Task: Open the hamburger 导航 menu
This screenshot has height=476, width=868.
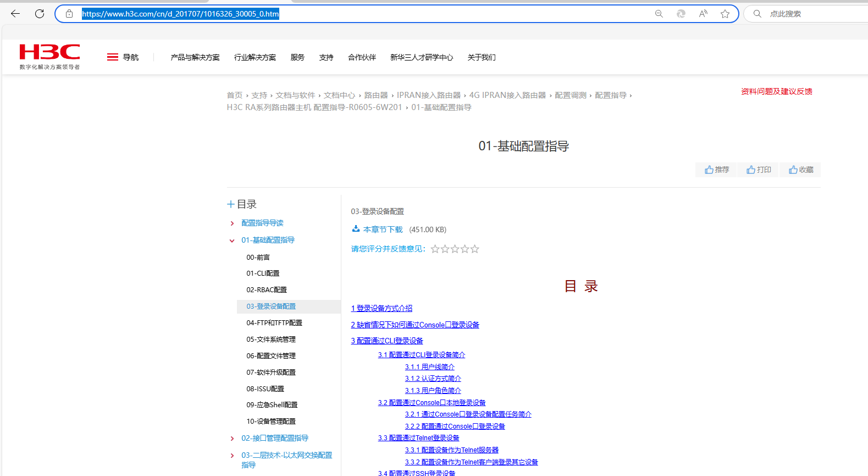Action: pos(123,57)
